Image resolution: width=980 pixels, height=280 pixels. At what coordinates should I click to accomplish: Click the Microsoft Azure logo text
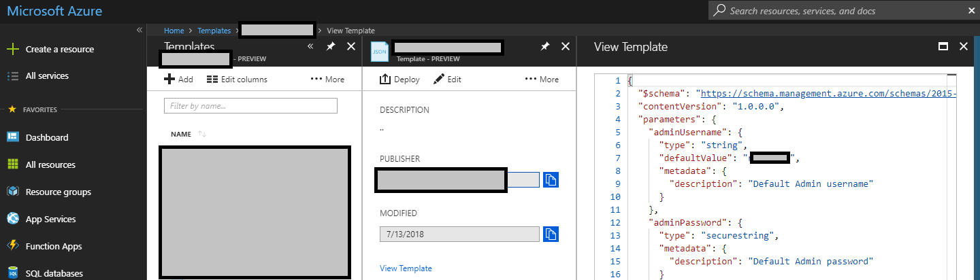pos(55,10)
